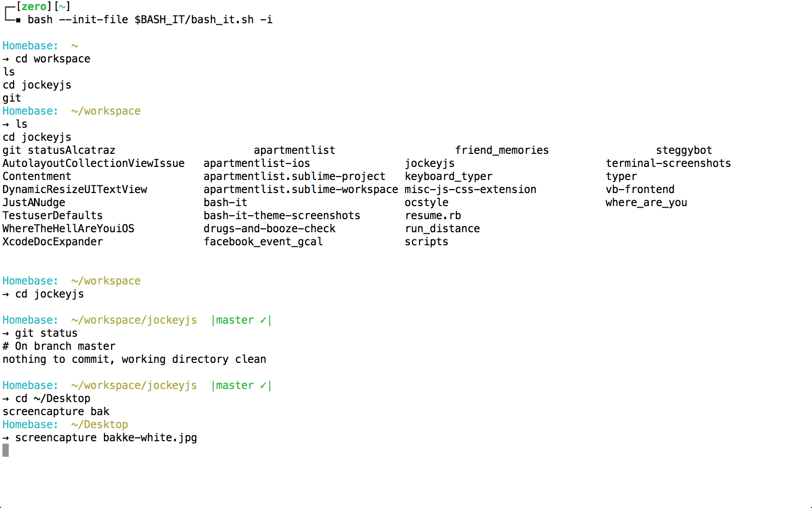Select the AutolayoutCollectionViewIssue folder name

pos(93,164)
